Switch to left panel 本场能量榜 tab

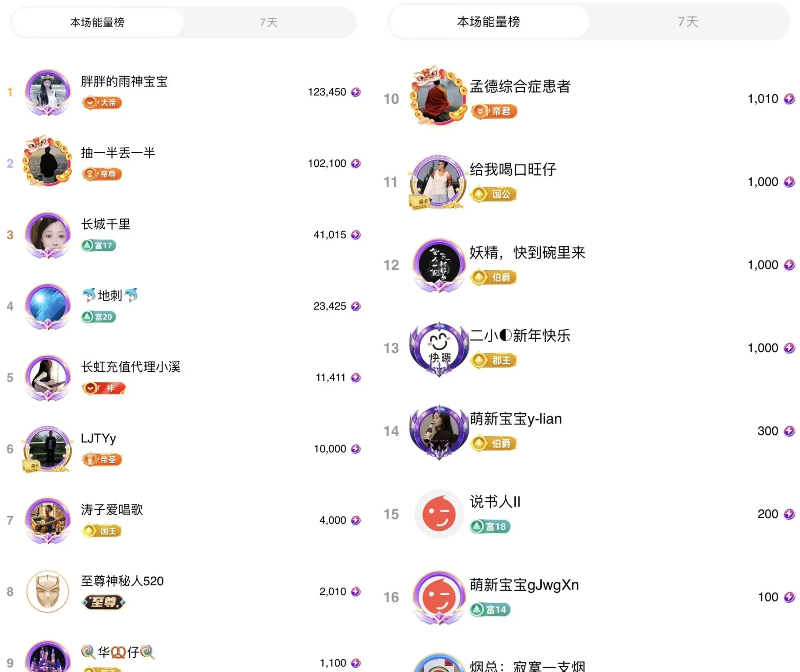click(x=97, y=22)
